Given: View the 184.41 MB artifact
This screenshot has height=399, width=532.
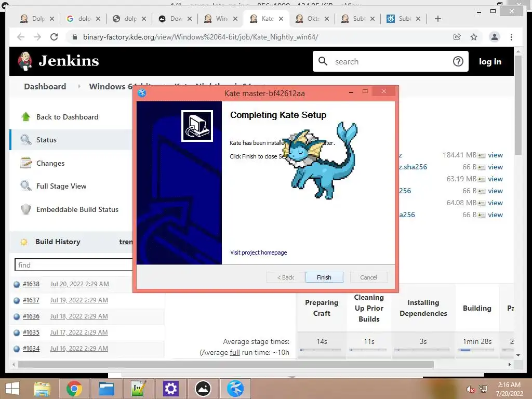Looking at the screenshot, I should click(x=495, y=155).
